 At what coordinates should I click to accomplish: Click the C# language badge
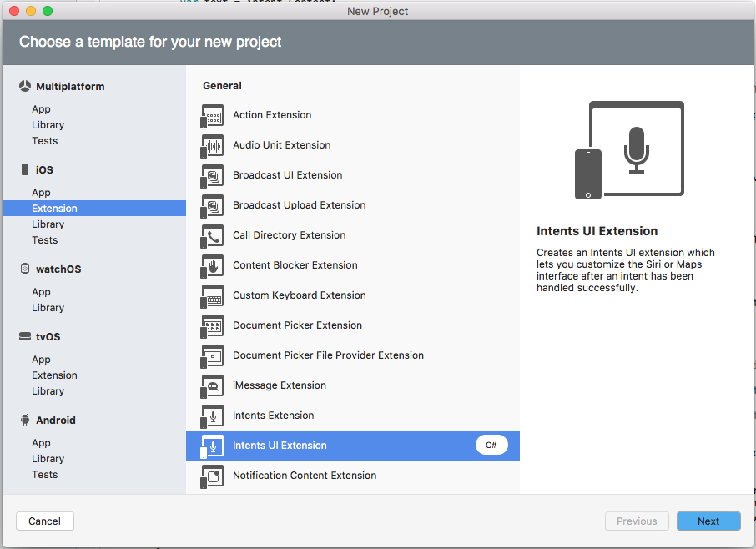491,445
